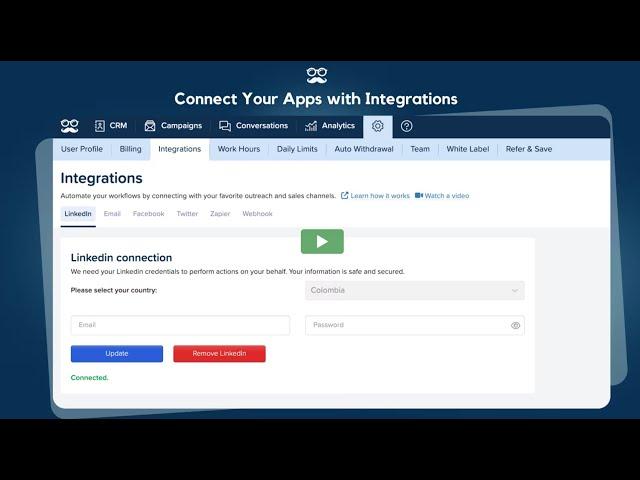Click the blue Update button
Viewport: 640px width, 480px height.
tap(117, 353)
